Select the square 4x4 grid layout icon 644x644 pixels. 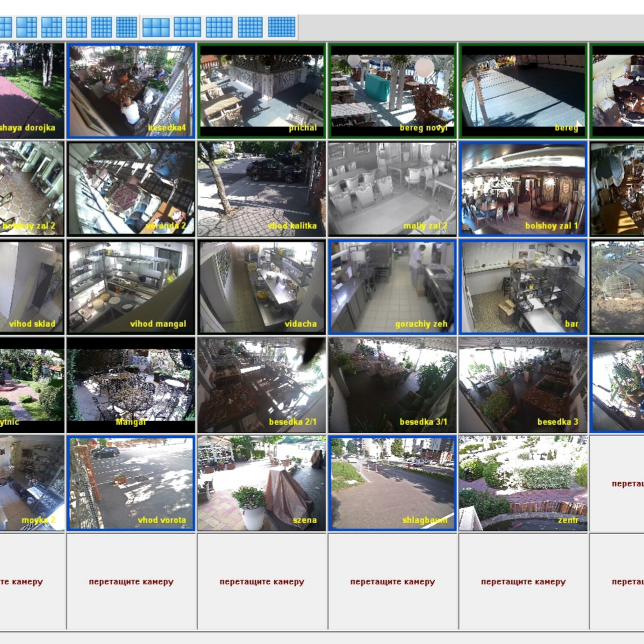coord(77,27)
